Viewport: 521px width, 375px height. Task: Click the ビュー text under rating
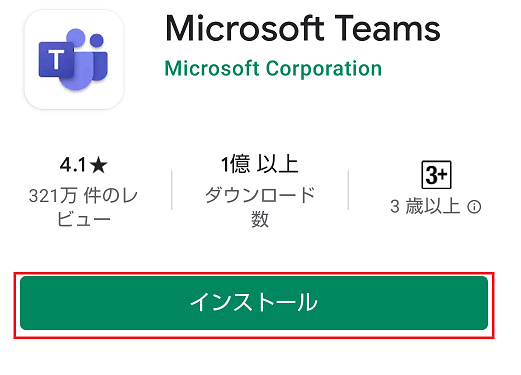click(83, 219)
